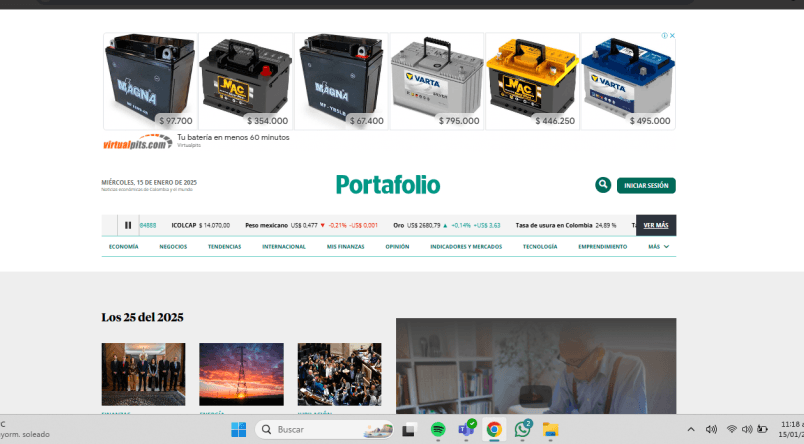Launch Spotify from the taskbar
804x444 pixels.
437,430
